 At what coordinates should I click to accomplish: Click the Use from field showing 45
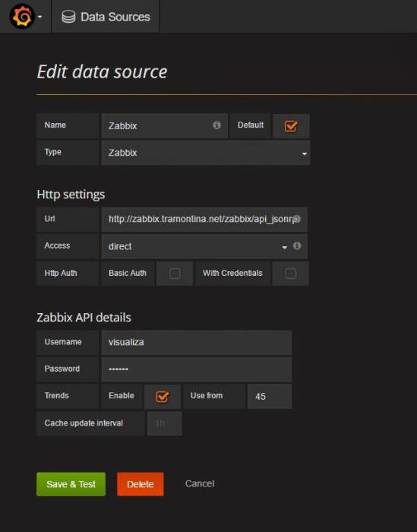pos(270,396)
